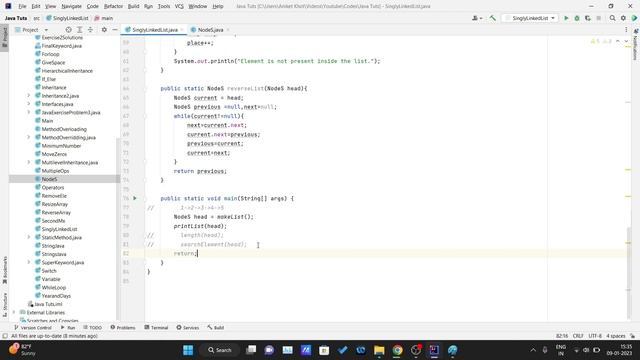Open the Problems tool window
This screenshot has width=640, height=360.
coord(122,327)
